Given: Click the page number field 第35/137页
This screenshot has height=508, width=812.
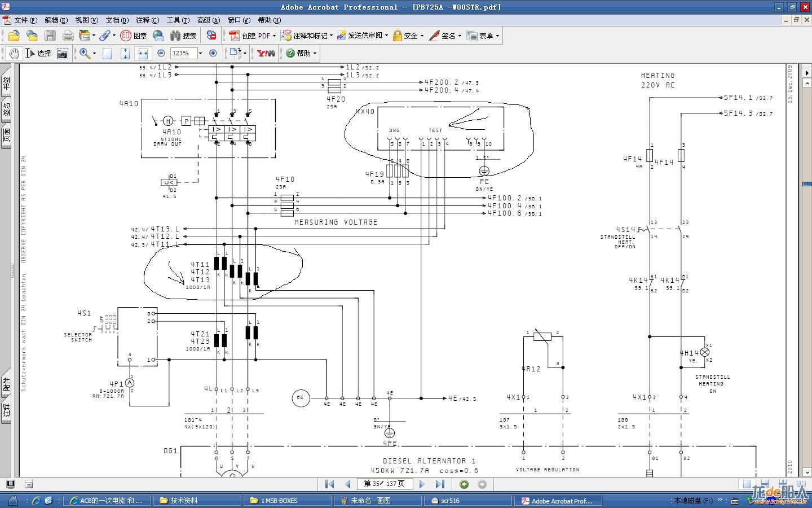Looking at the screenshot, I should point(385,484).
